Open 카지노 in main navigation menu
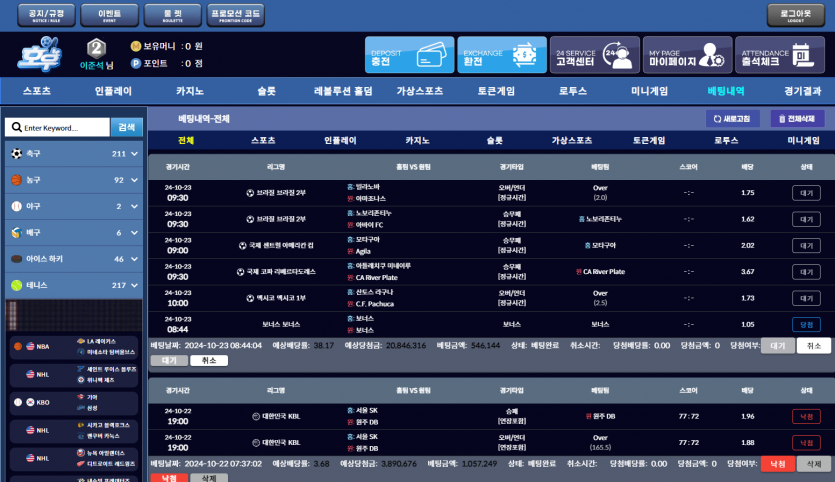The height and width of the screenshot is (482, 835). (x=190, y=91)
